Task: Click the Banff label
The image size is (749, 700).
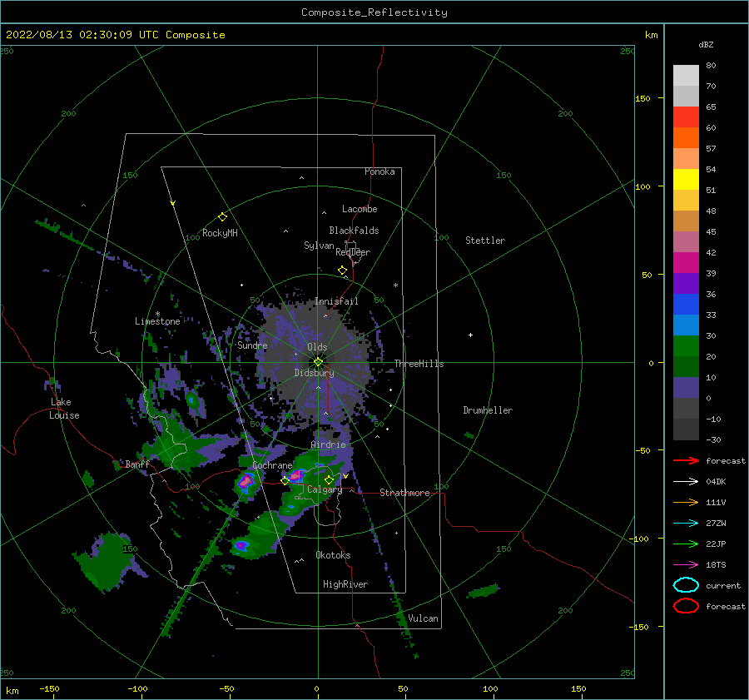Action: pos(137,464)
